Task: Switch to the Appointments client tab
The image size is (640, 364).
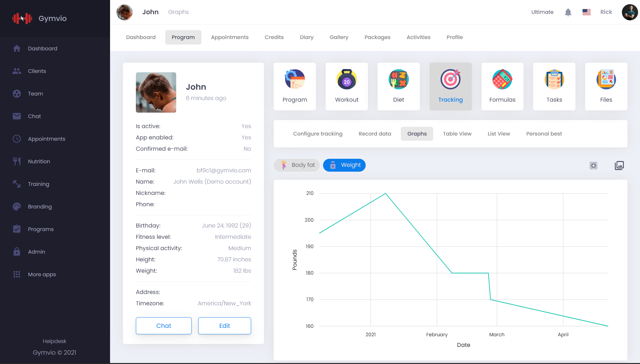Action: 229,37
